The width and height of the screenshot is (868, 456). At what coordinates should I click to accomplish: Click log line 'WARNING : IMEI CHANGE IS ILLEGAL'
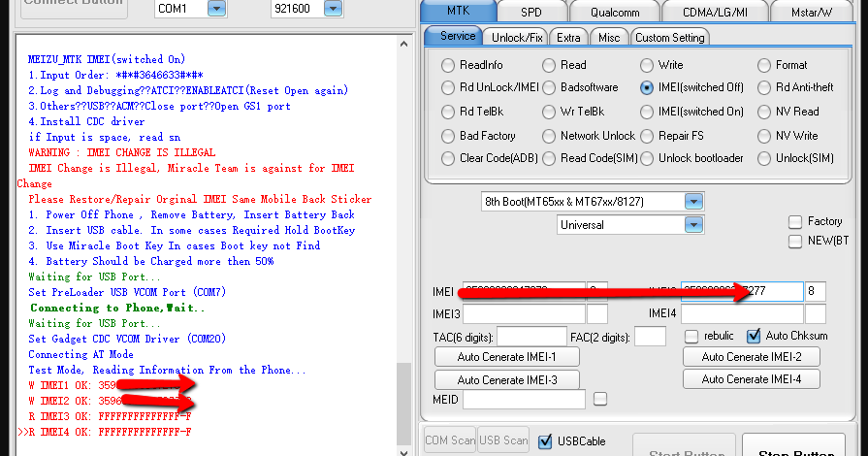(x=122, y=152)
